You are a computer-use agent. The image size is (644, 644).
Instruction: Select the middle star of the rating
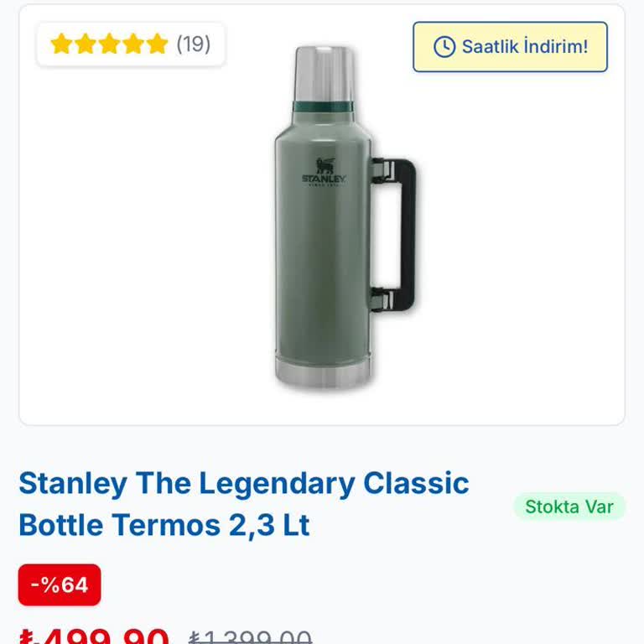point(110,44)
